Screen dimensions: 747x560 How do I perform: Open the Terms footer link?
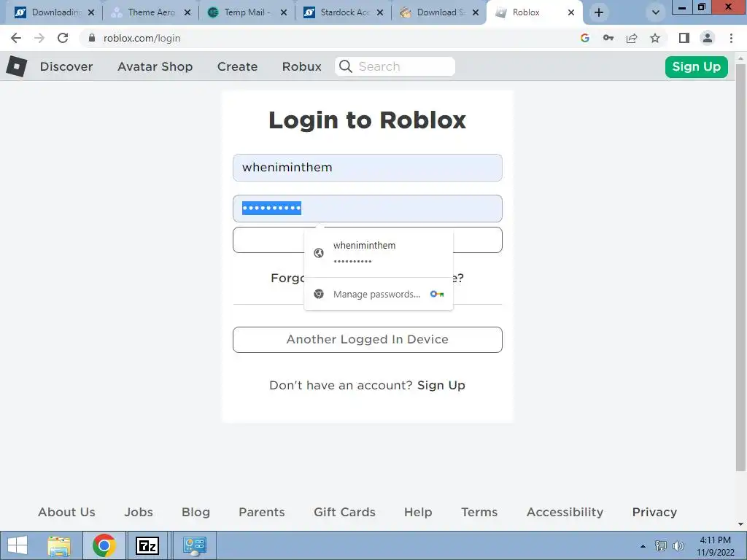[x=479, y=512]
